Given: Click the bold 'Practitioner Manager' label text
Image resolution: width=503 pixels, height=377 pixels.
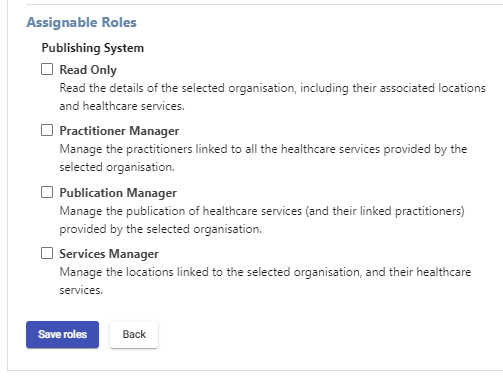Looking at the screenshot, I should (119, 131).
